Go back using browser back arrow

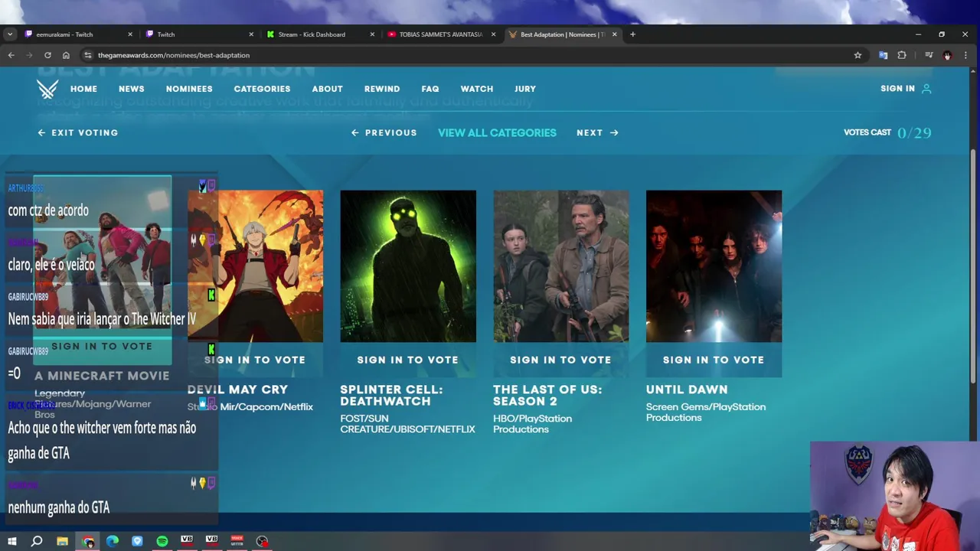(11, 55)
